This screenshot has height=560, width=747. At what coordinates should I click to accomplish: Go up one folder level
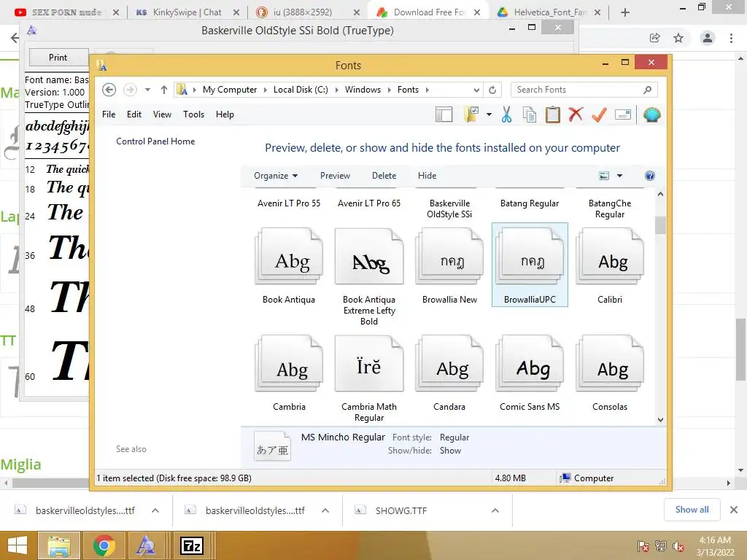pyautogui.click(x=164, y=90)
